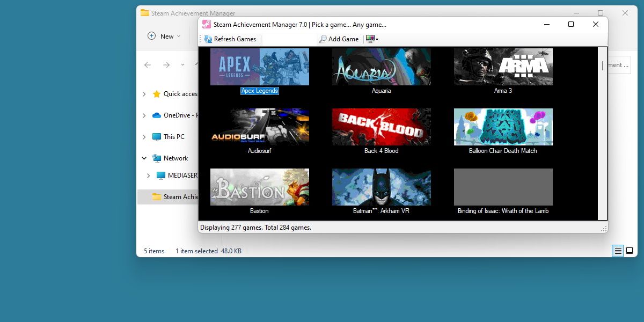
Task: Click the Refresh Games button
Action: tap(230, 39)
